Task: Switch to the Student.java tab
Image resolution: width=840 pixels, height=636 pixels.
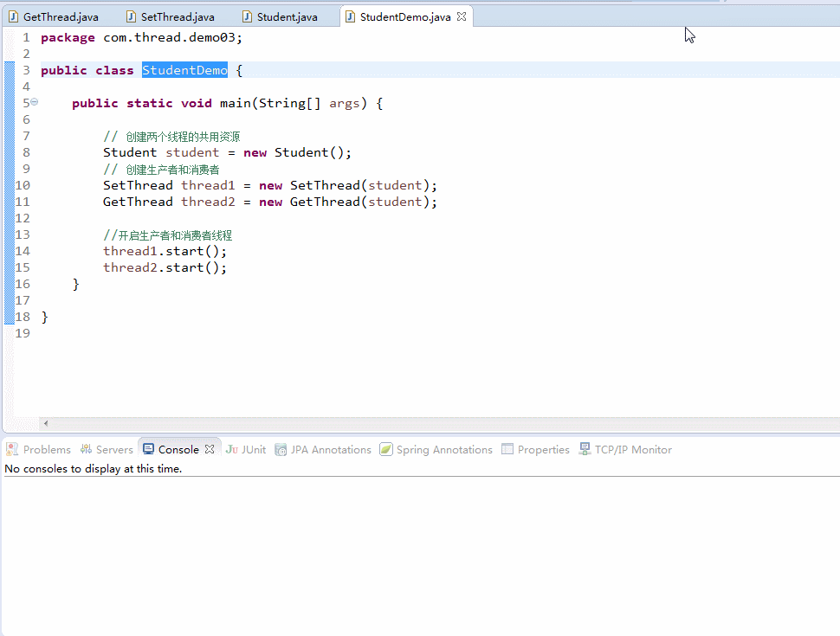Action: (281, 17)
